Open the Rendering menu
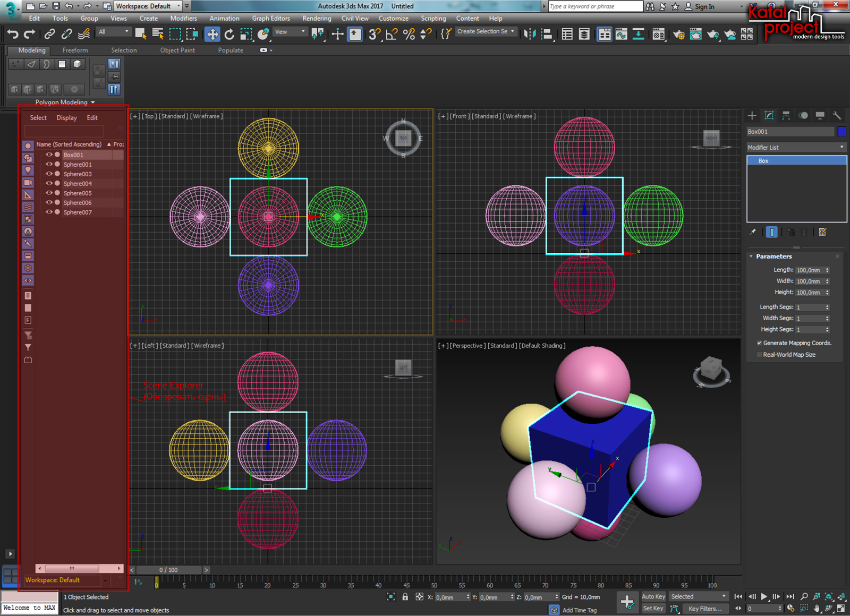The image size is (850, 616). coord(317,19)
